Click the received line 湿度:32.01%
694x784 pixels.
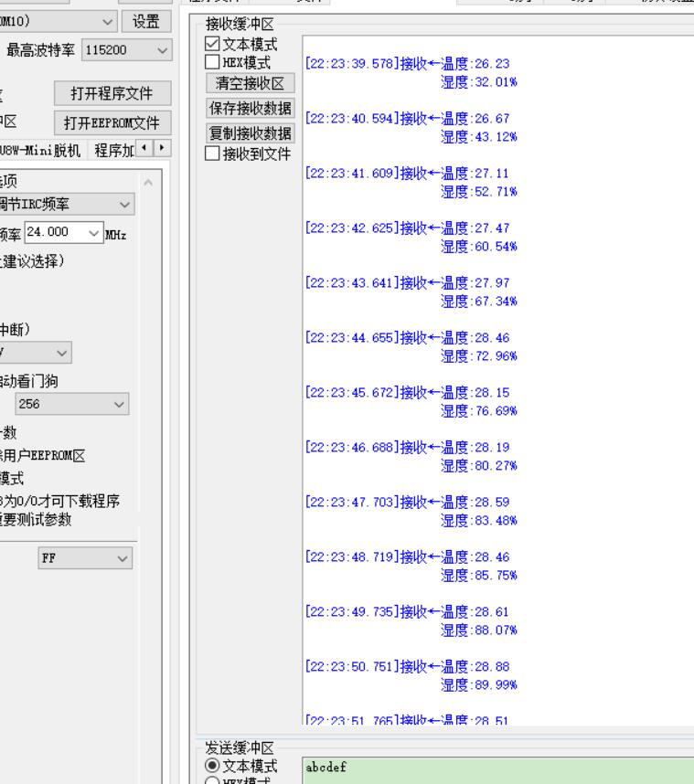(479, 82)
